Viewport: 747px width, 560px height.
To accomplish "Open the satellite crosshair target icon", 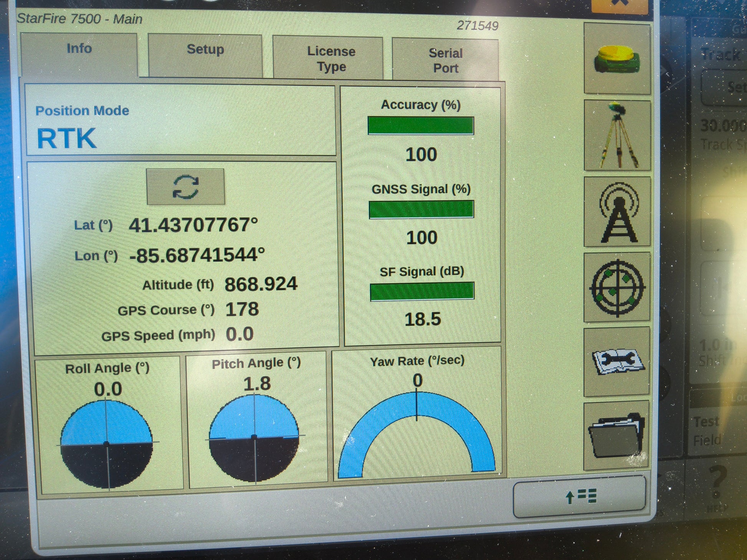I will pos(616,287).
